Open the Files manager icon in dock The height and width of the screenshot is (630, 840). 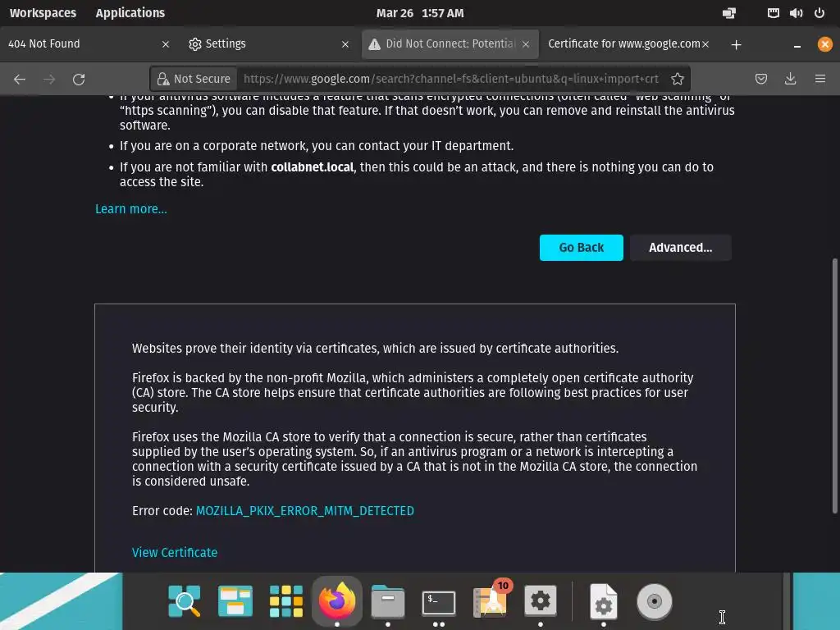pos(388,601)
